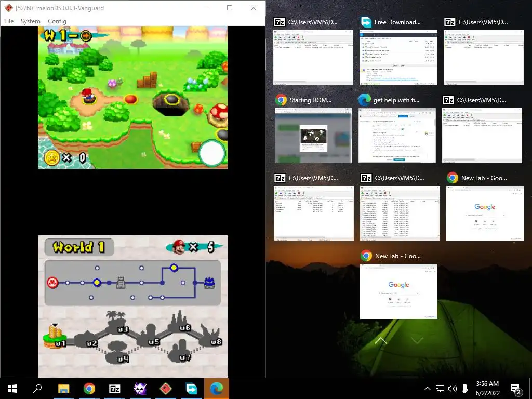This screenshot has width=532, height=399.
Task: Click the red M start marker
Action: (x=52, y=282)
